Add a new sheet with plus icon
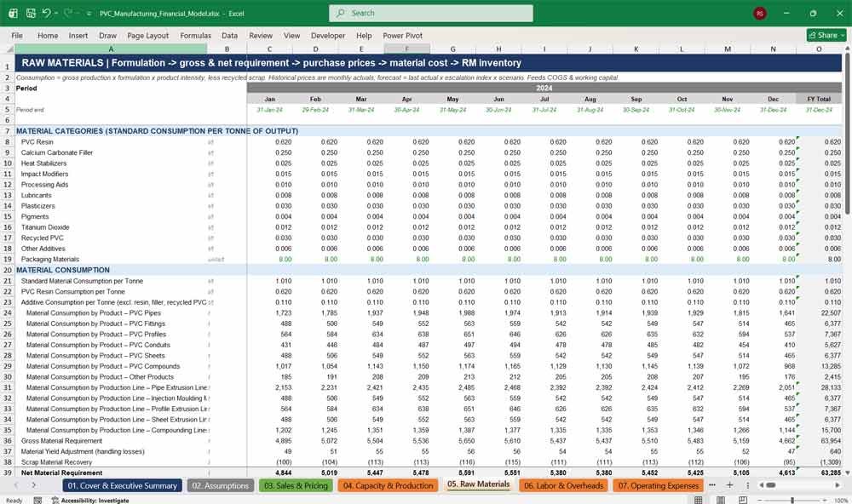Screen dimensions: 852x504 pos(730,485)
